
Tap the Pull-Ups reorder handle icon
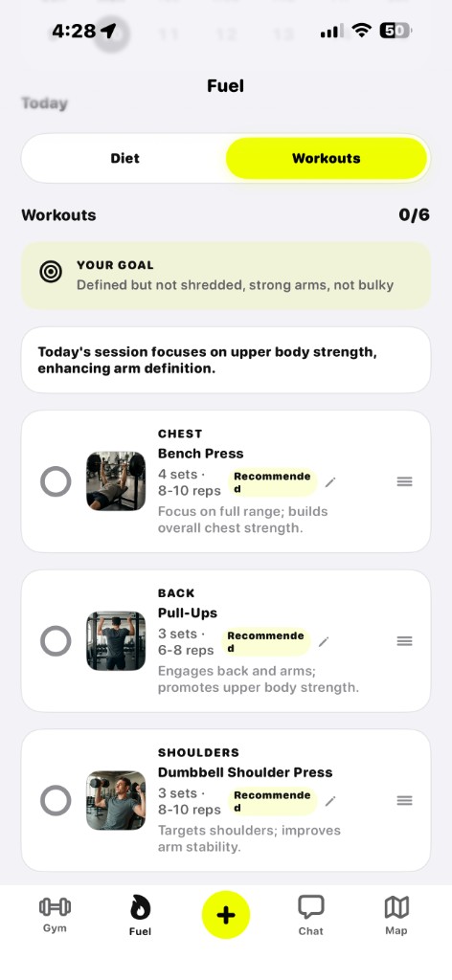tap(404, 640)
